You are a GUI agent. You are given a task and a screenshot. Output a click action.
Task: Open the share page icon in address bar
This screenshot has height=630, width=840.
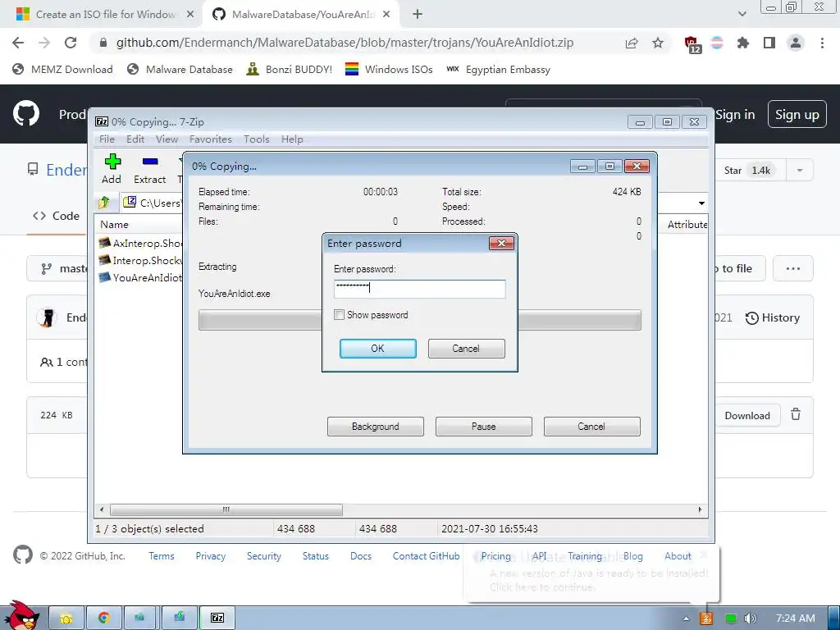[x=632, y=43]
